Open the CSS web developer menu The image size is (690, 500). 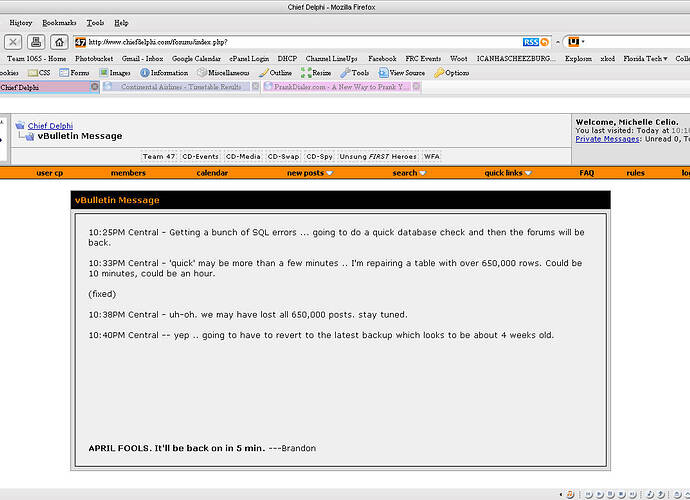(39, 73)
